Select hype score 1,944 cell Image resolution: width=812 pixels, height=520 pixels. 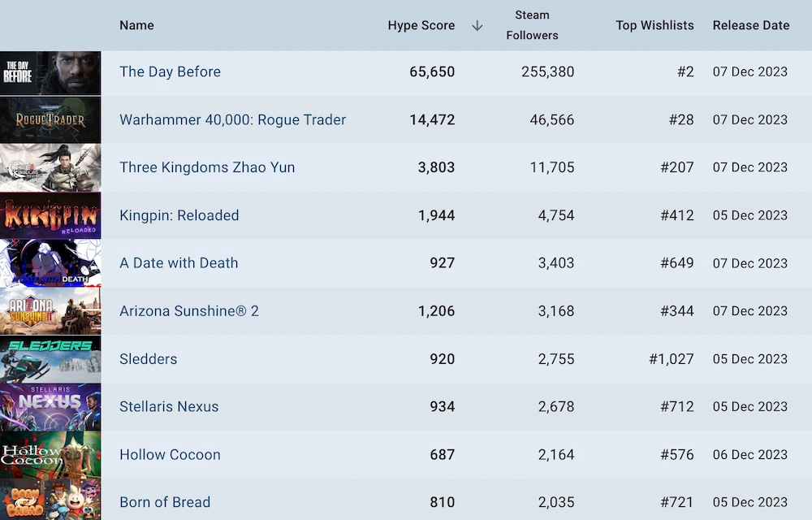coord(436,215)
